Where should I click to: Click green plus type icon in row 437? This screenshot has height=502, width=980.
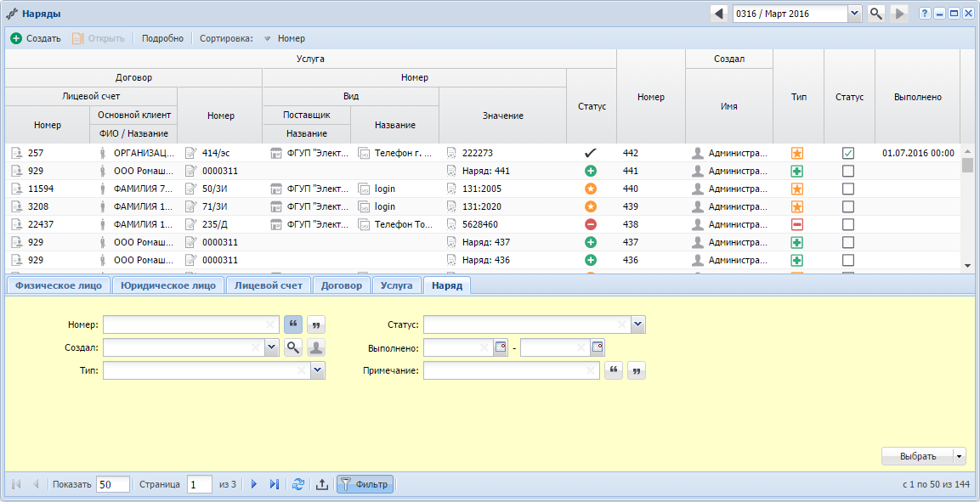[x=797, y=242]
